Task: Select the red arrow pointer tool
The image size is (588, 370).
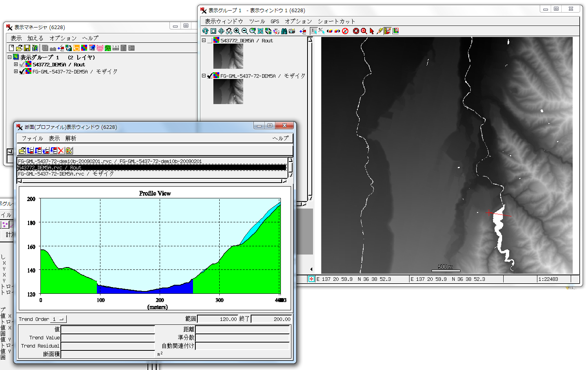Action: click(372, 31)
